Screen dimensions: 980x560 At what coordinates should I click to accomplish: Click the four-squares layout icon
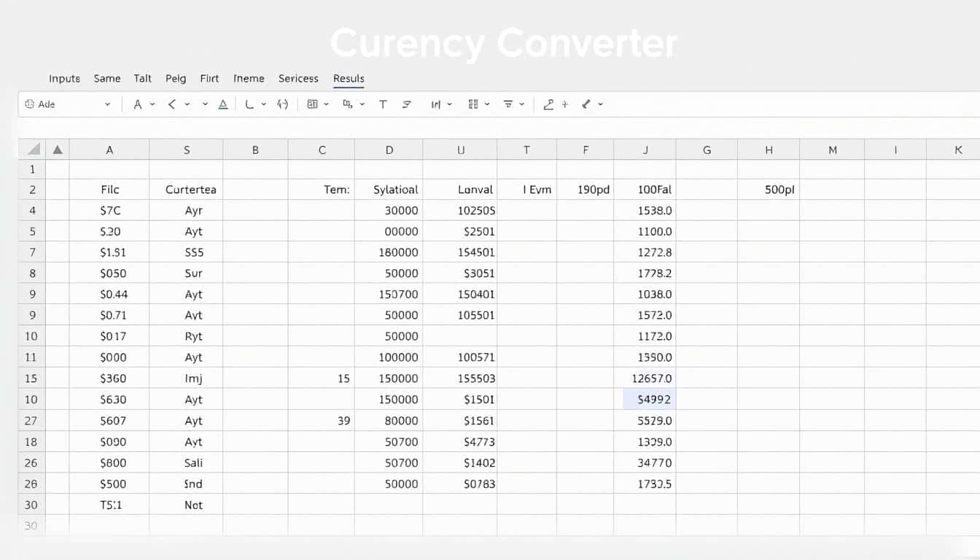click(473, 104)
